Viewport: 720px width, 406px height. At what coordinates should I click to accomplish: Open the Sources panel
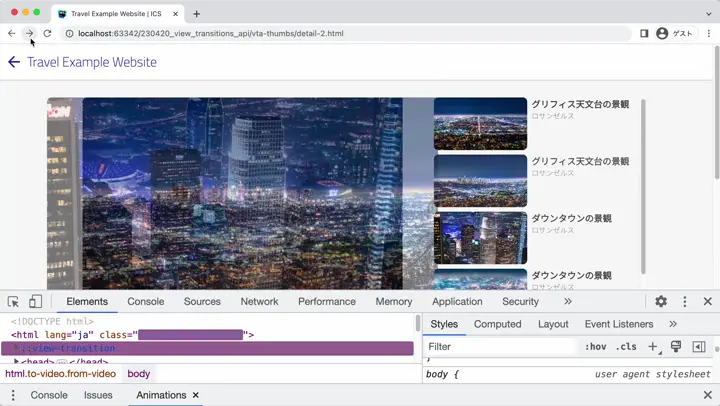point(202,302)
